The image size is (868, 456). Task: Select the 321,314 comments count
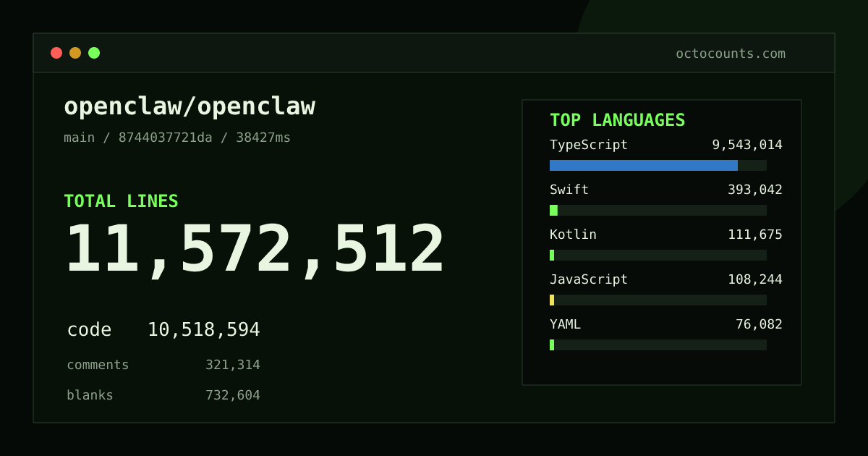(x=233, y=365)
